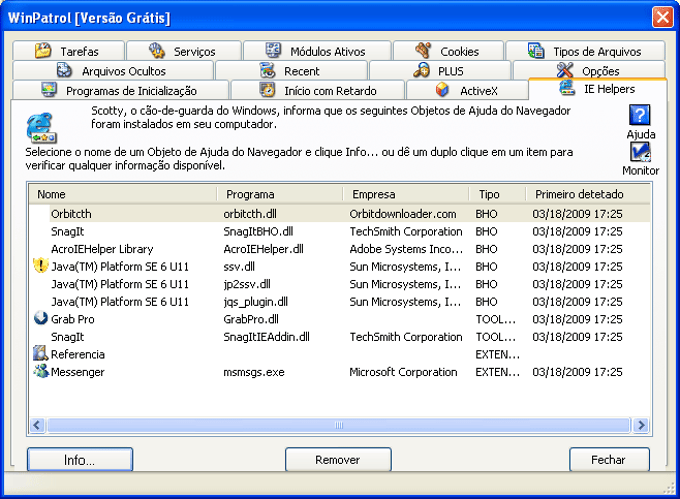
Task: Click the Info... button
Action: coord(80,460)
